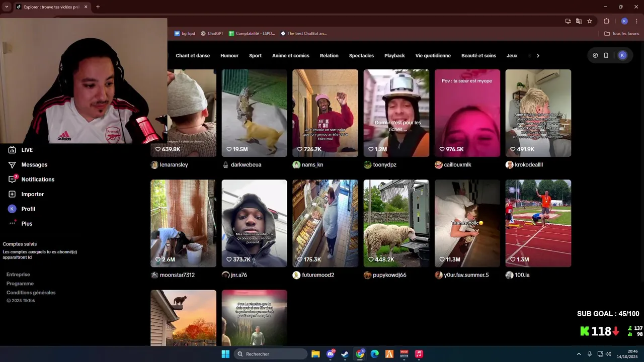Screen dimensions: 644x362
Task: Open the caillouxmlk video thumbnail
Action: click(467, 113)
